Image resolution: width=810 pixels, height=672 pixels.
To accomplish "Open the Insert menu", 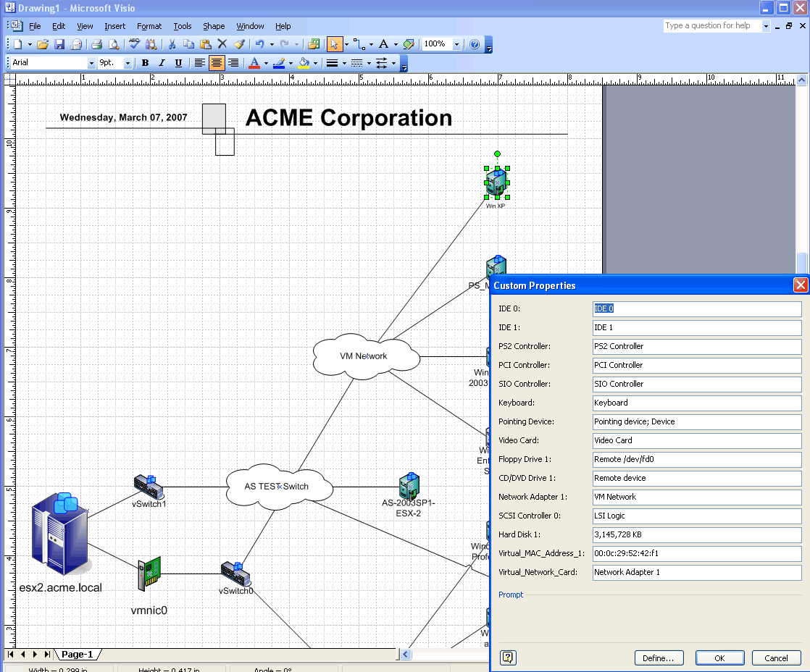I will pos(114,26).
